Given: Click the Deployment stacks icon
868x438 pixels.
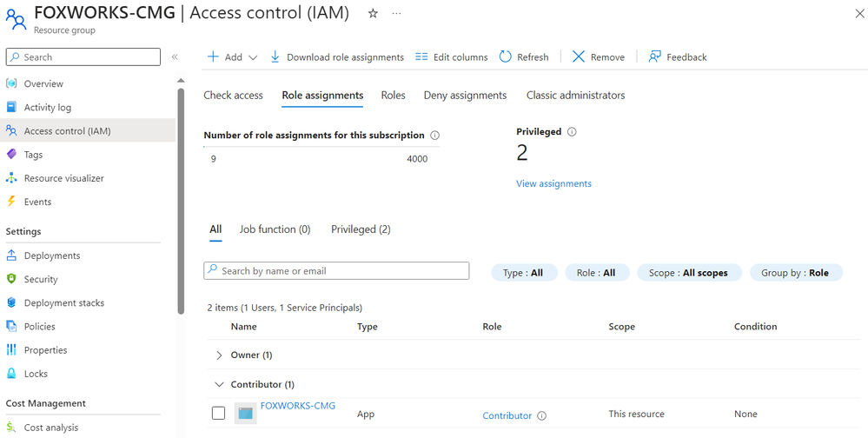Looking at the screenshot, I should 11,303.
